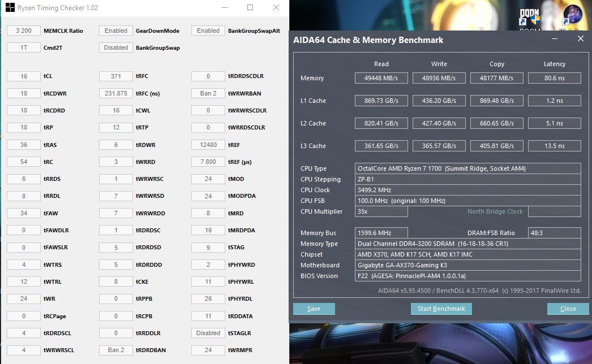Click the Close button in AIDA64
The image size is (592, 364).
(x=568, y=309)
